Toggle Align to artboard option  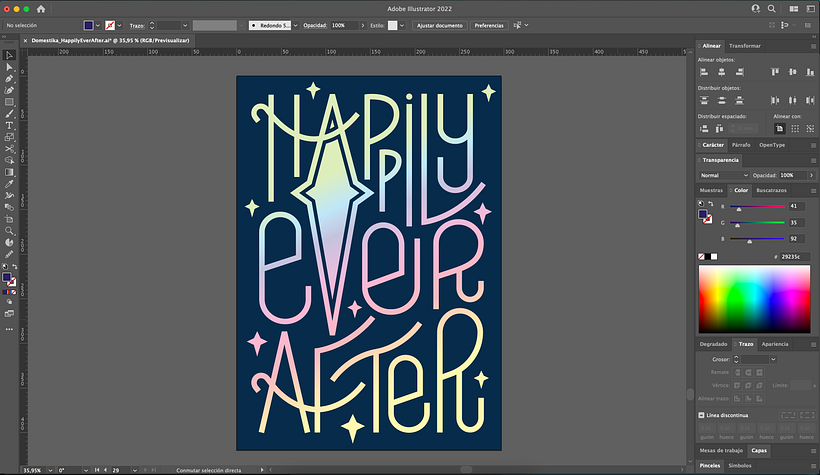pos(780,129)
